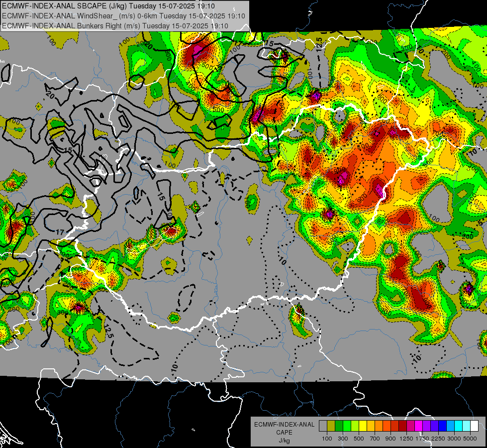Viewport: 487px width, 448px height.
Task: Click the CAPE label in the legend
Action: pyautogui.click(x=284, y=433)
